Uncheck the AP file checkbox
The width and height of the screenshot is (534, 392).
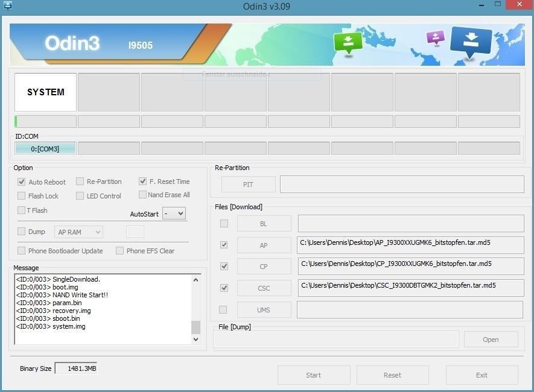pyautogui.click(x=224, y=245)
